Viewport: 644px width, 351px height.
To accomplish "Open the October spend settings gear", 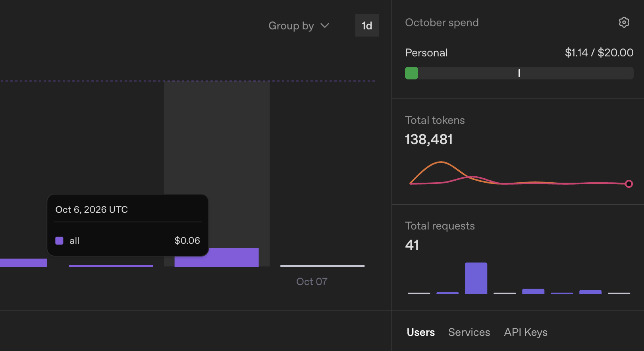I will click(x=624, y=22).
